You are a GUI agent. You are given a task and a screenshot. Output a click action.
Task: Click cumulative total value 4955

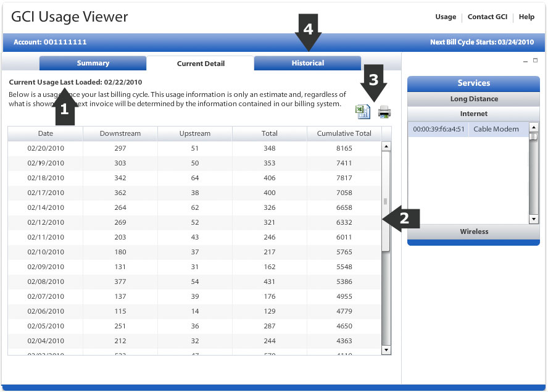(x=344, y=296)
